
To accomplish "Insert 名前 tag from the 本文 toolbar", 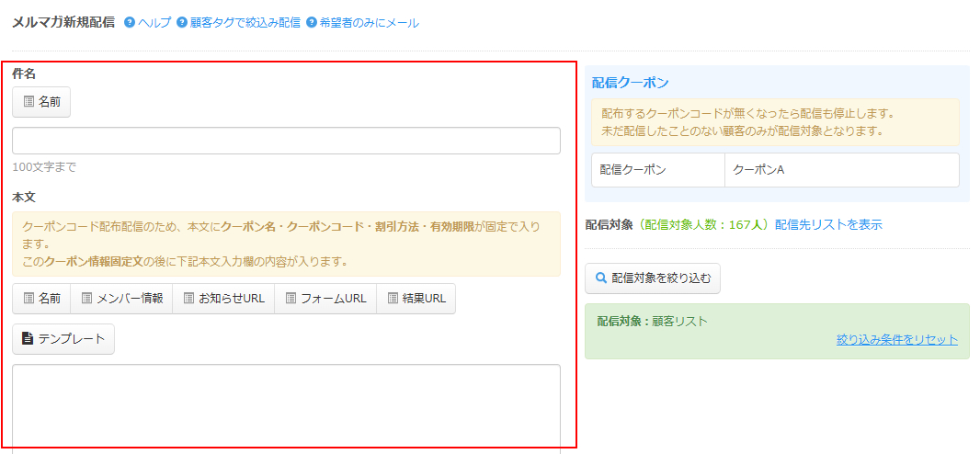I will (x=41, y=299).
